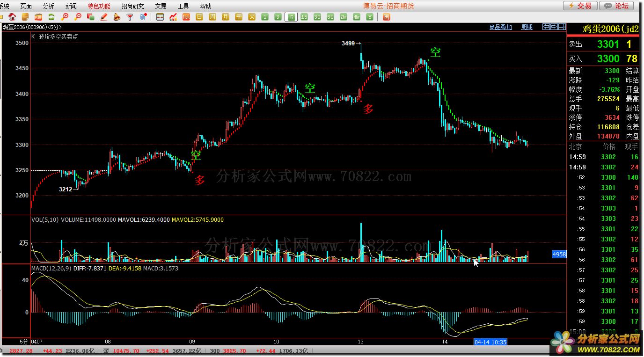
Task: Click the 3212 low price label
Action: (66, 189)
